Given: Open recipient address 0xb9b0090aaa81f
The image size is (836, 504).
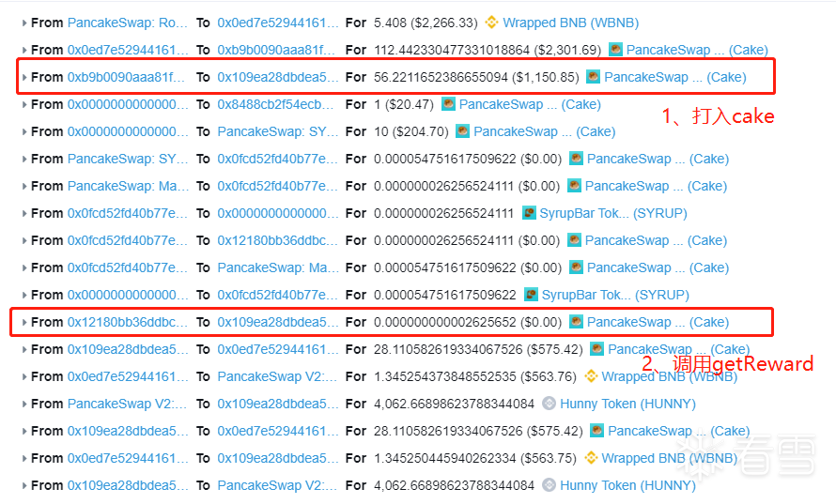Looking at the screenshot, I should (275, 50).
